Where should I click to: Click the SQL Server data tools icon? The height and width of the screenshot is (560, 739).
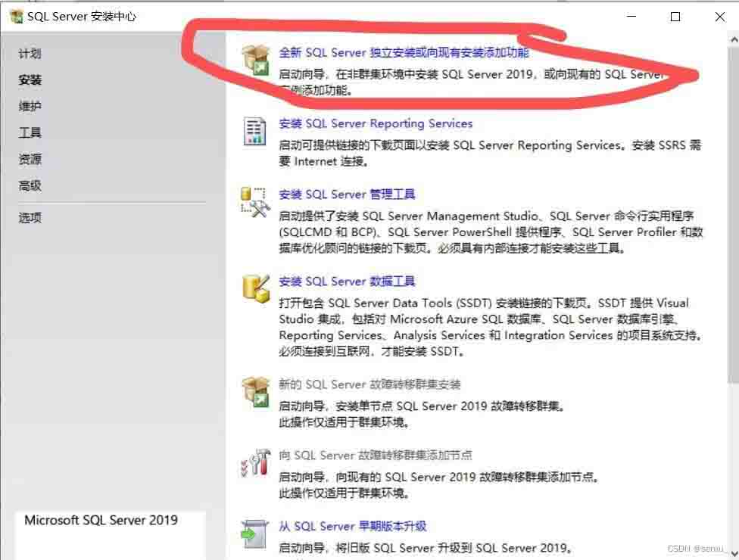pos(256,288)
